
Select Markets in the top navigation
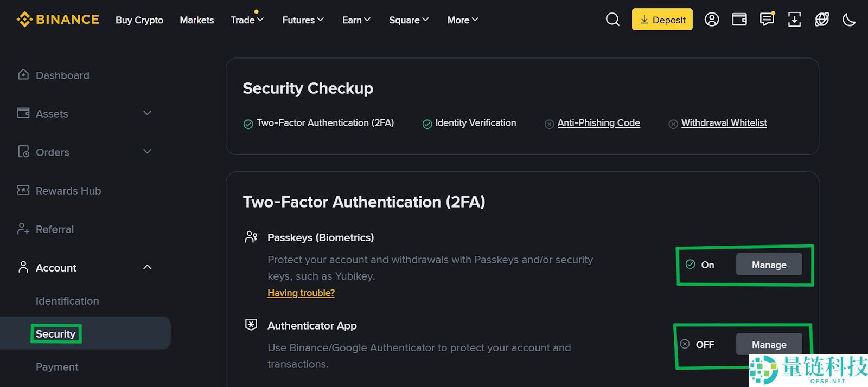click(196, 20)
